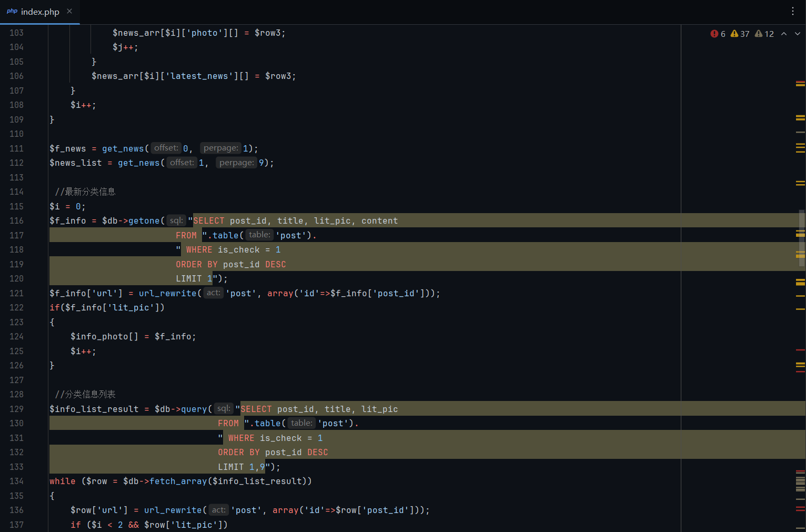Viewport: 806px width, 532px height.
Task: Jump to next highlighted problem with down arrow
Action: pos(798,34)
